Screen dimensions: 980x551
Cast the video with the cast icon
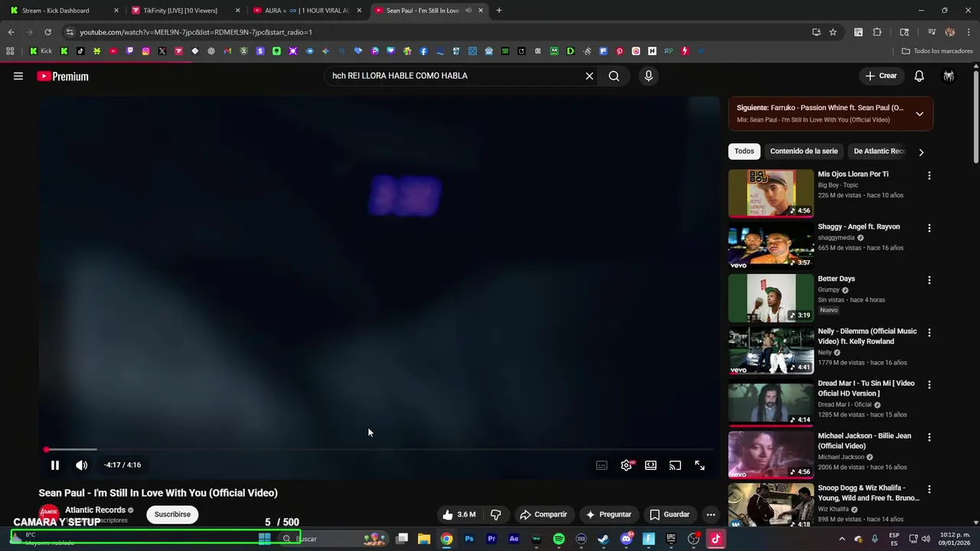pos(675,465)
